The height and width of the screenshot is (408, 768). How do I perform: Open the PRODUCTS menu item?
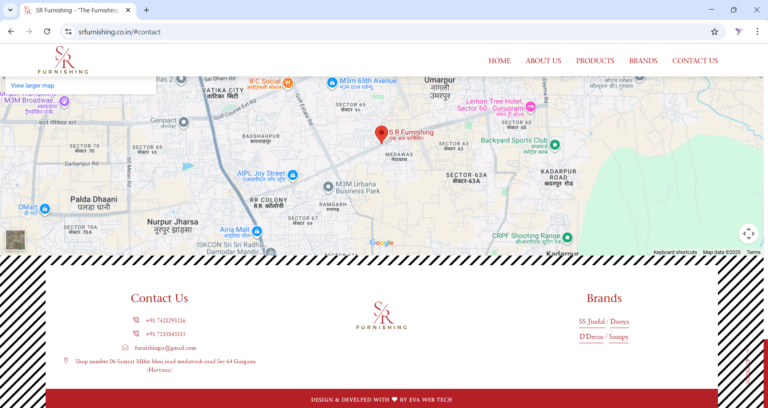coord(595,61)
